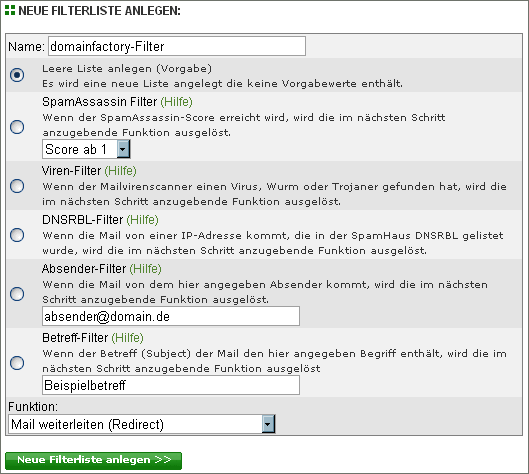Focus the Name field containing domainfactory-Filter
This screenshot has height=474, width=529.
tap(177, 46)
